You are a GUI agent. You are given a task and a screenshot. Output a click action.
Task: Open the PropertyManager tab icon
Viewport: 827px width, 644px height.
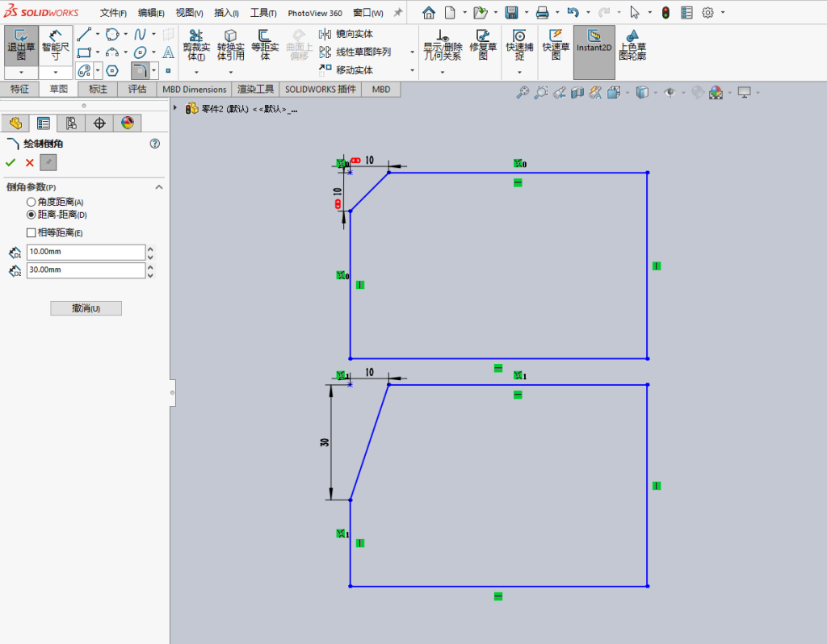pyautogui.click(x=44, y=123)
